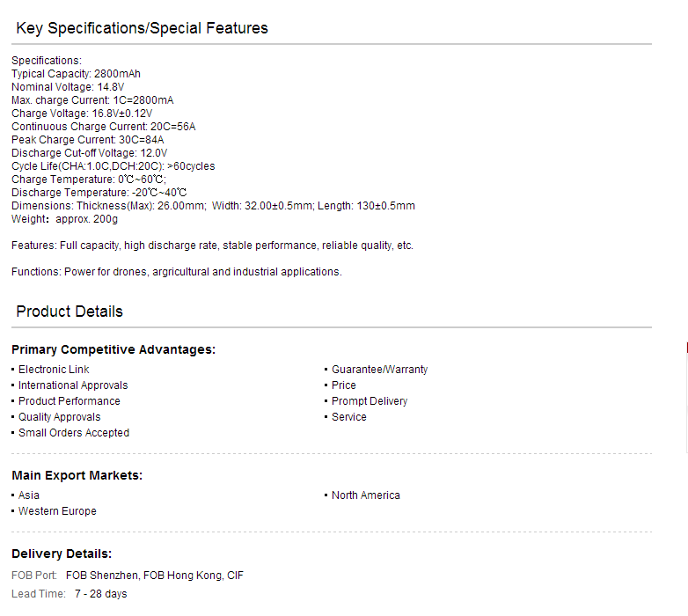Click the Functions description line
The image size is (688, 616).
coord(176,272)
